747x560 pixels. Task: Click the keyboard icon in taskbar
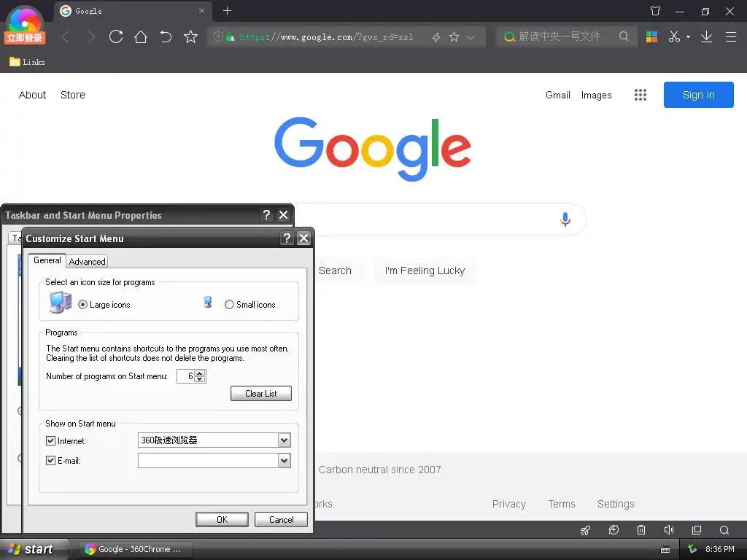point(665,550)
